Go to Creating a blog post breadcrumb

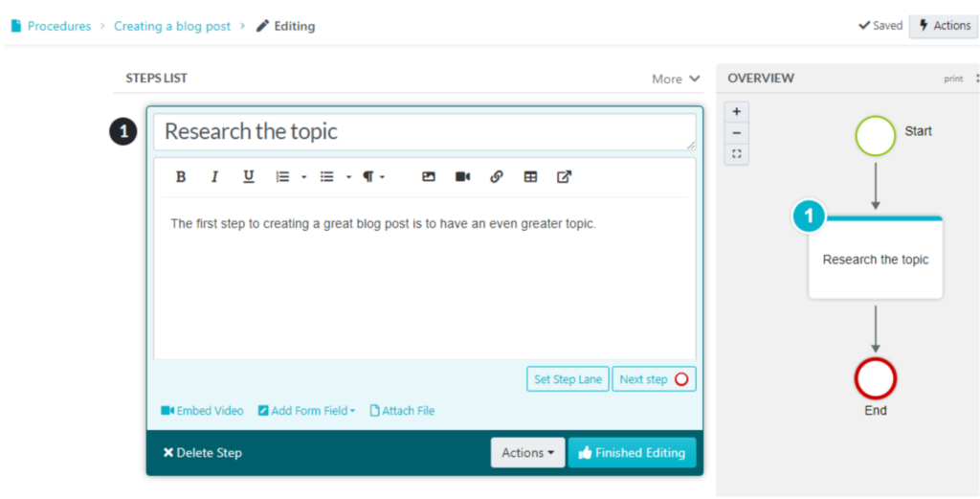(172, 26)
